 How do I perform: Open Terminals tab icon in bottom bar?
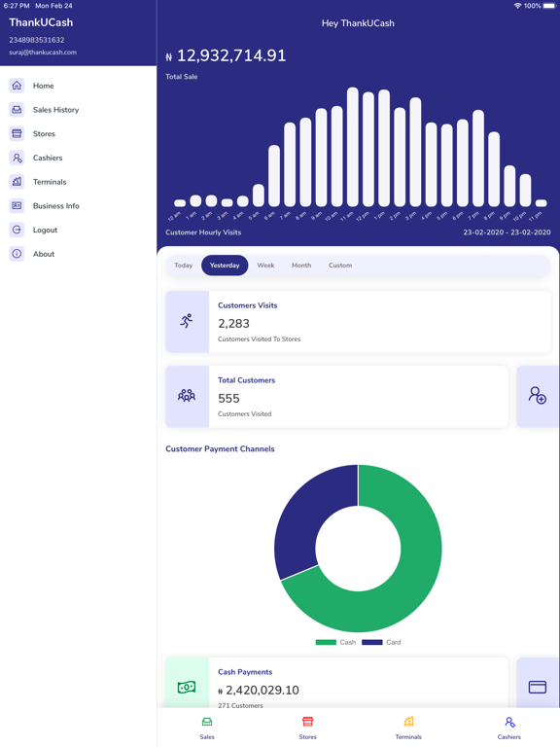click(408, 722)
